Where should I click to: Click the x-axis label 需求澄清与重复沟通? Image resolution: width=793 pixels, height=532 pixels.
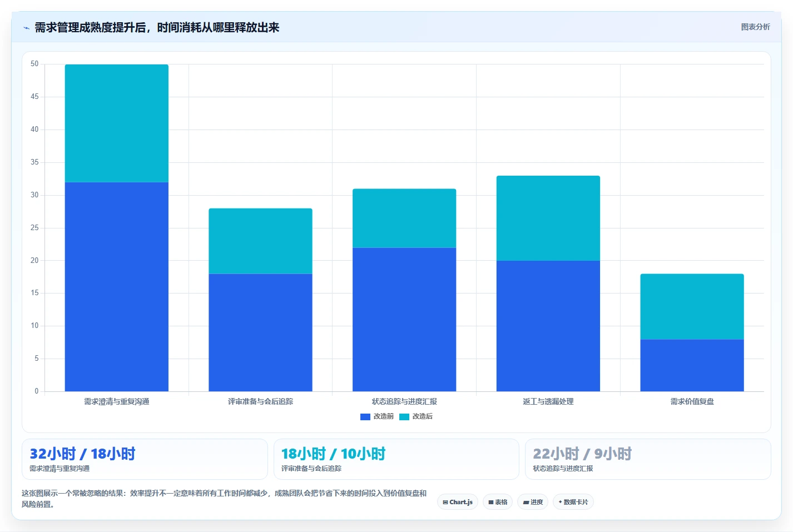(117, 401)
